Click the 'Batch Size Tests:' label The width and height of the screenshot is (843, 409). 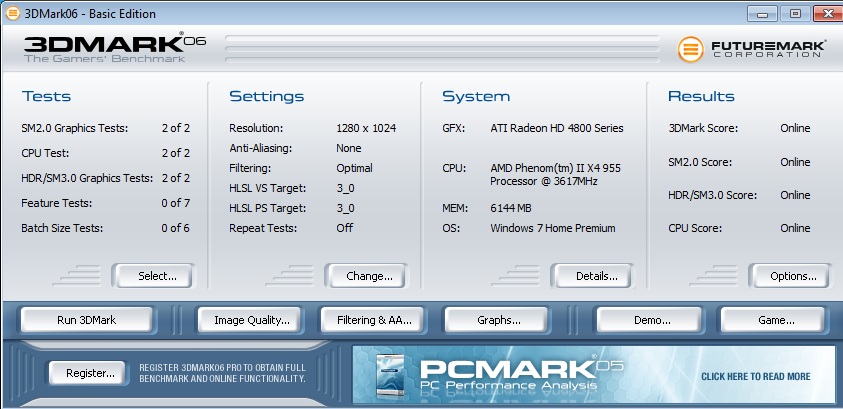click(x=62, y=228)
